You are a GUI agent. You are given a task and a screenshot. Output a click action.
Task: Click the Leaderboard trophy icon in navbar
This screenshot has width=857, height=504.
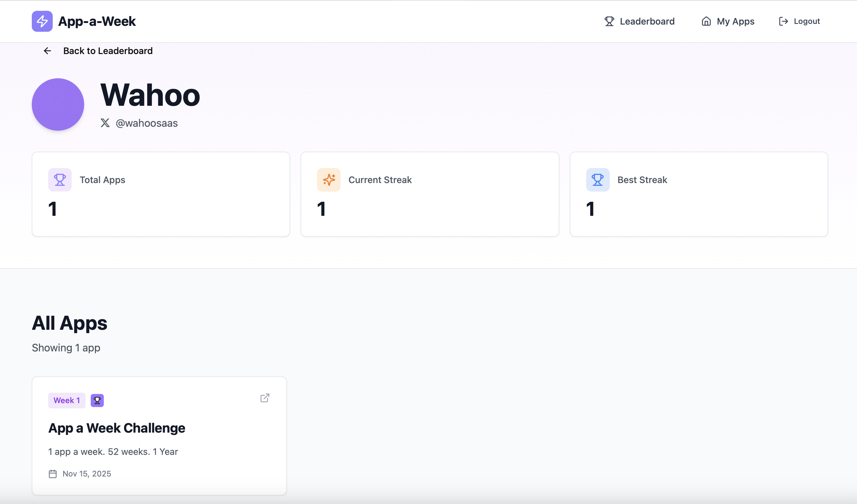click(609, 21)
